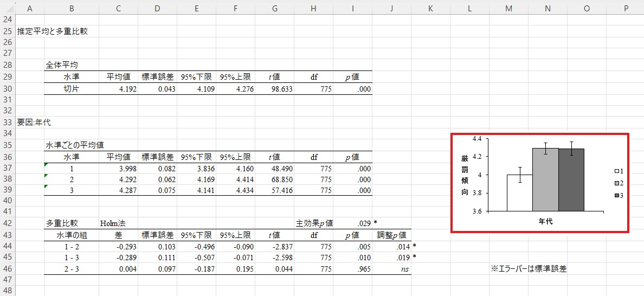644x296 pixels.
Task: Select row 42 header
Action: pos(7,223)
